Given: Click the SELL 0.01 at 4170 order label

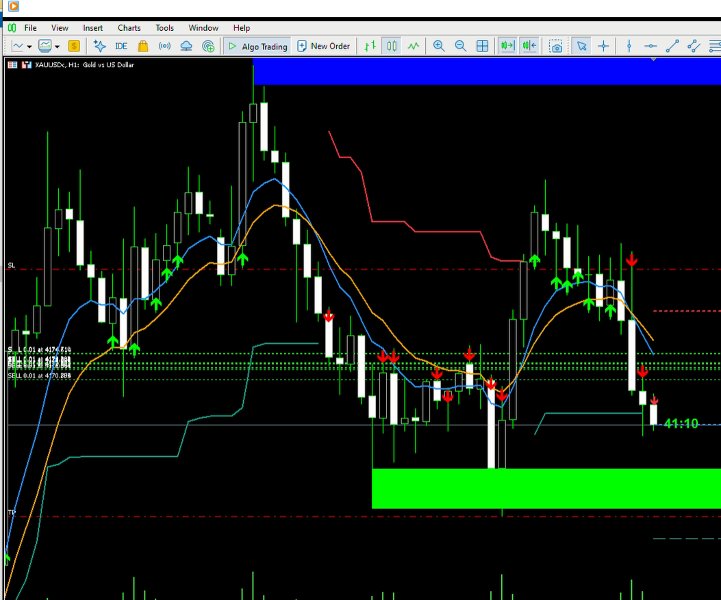Looking at the screenshot, I should click(40, 376).
